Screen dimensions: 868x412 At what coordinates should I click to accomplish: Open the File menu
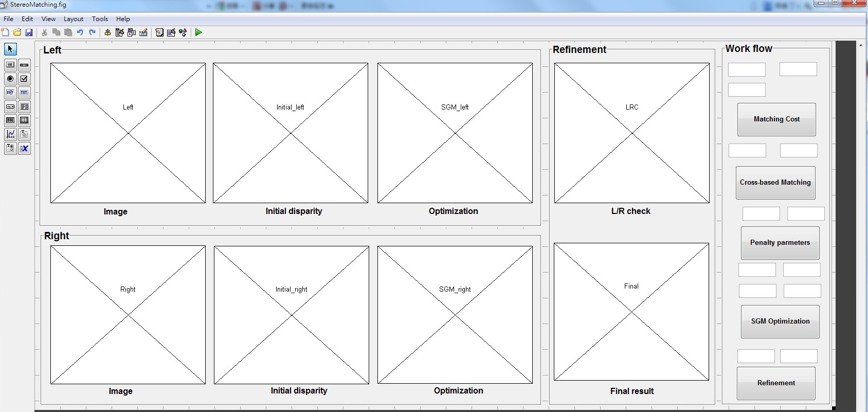[x=9, y=19]
